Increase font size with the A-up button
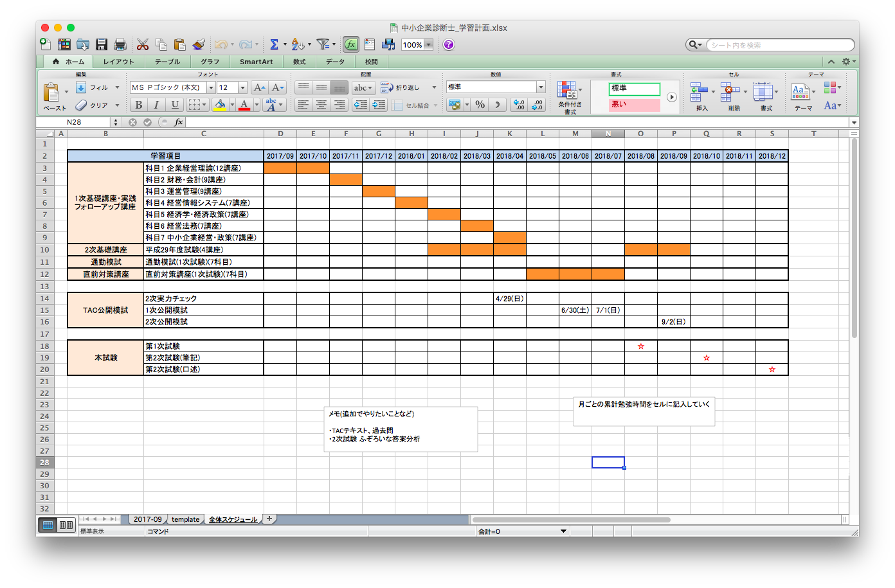Viewport: 895px width, 588px height. click(x=258, y=87)
